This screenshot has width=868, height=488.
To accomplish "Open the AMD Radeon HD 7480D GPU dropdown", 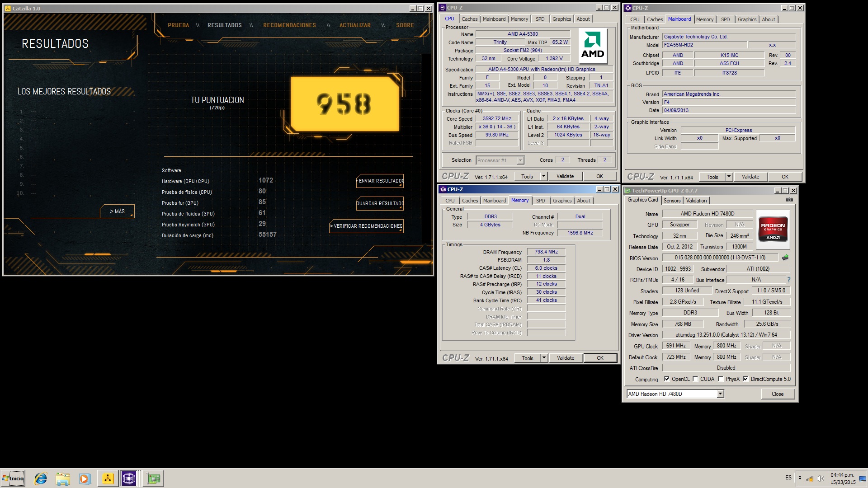I will point(721,394).
